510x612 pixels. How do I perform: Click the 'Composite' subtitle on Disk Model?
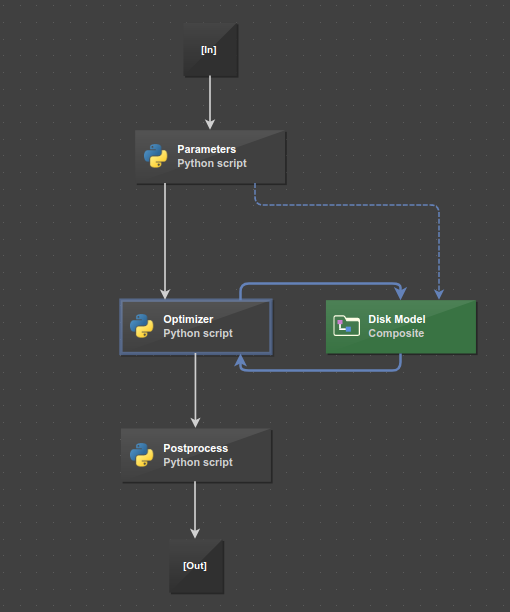pos(396,333)
